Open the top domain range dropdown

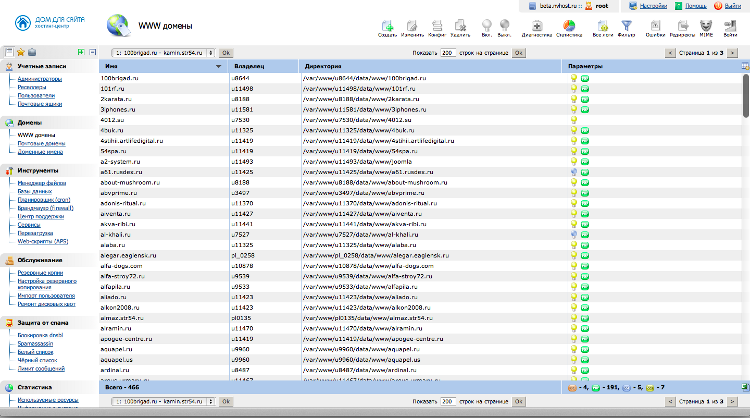point(163,53)
